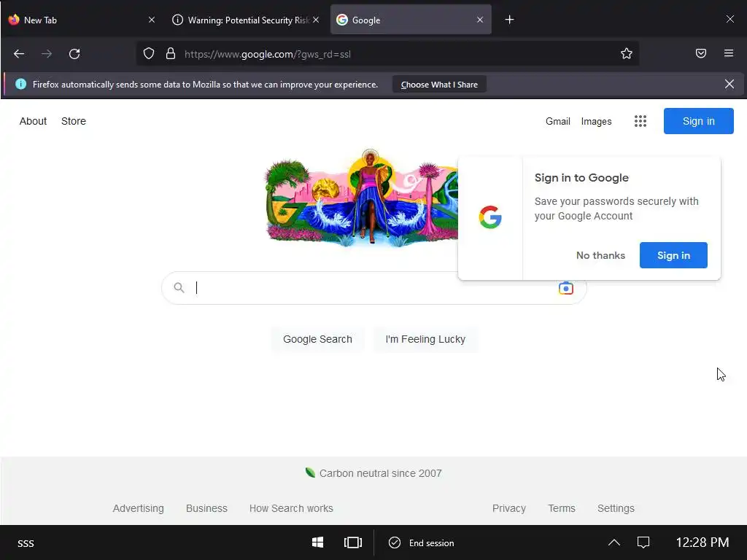747x560 pixels.
Task: Open Task View in the taskbar
Action: pyautogui.click(x=353, y=542)
